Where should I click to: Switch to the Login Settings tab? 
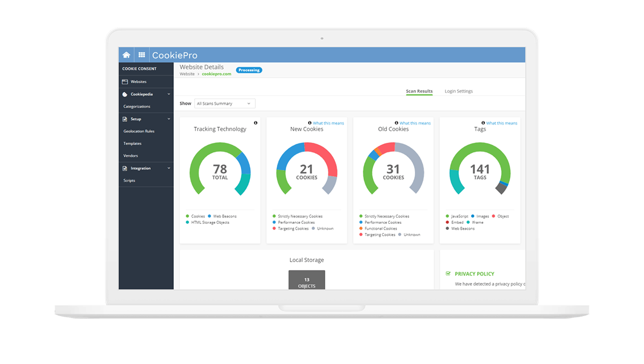point(458,91)
